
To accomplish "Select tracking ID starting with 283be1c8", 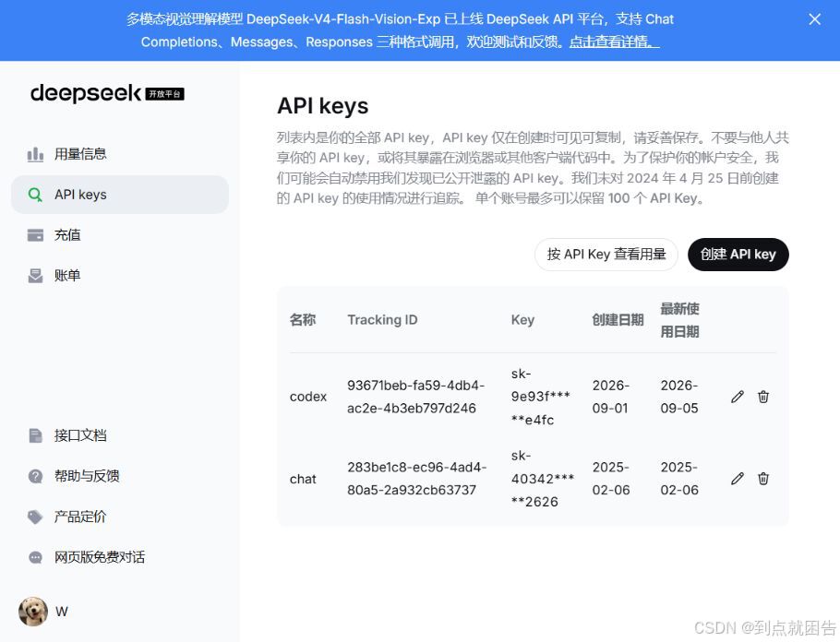I will 417,479.
